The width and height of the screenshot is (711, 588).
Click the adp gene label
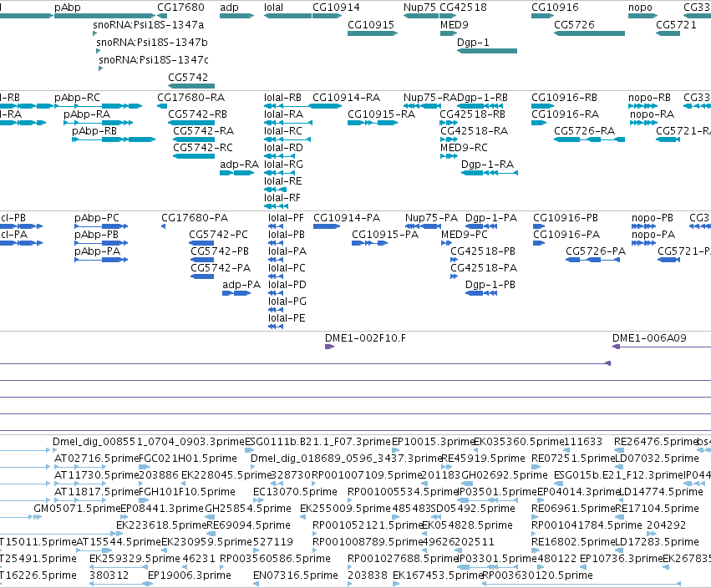click(x=229, y=8)
